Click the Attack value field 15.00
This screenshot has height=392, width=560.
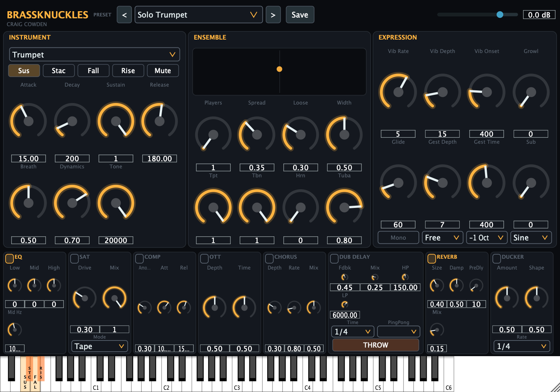[x=28, y=159]
